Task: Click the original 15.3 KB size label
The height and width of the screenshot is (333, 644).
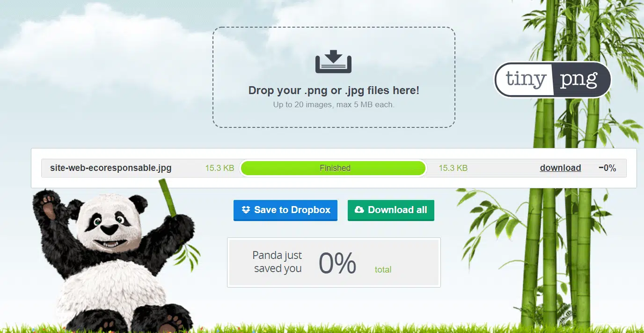Action: [220, 168]
